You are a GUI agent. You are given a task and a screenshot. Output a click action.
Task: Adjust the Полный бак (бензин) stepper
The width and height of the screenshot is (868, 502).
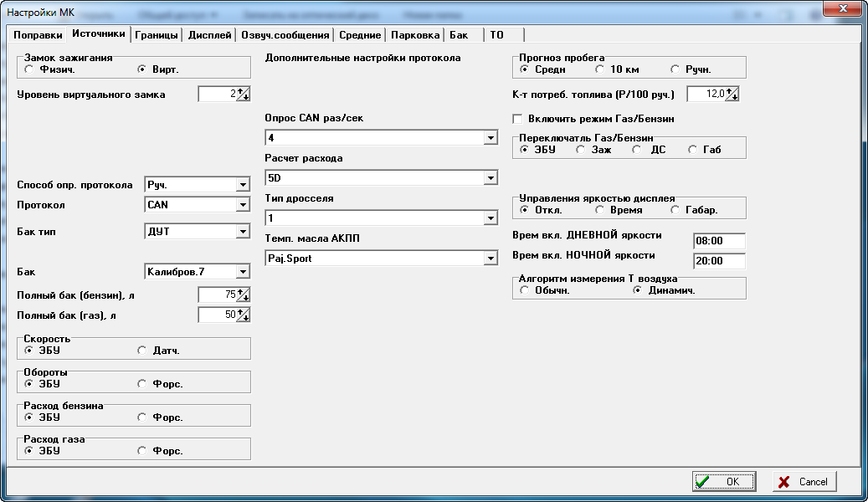pos(243,295)
